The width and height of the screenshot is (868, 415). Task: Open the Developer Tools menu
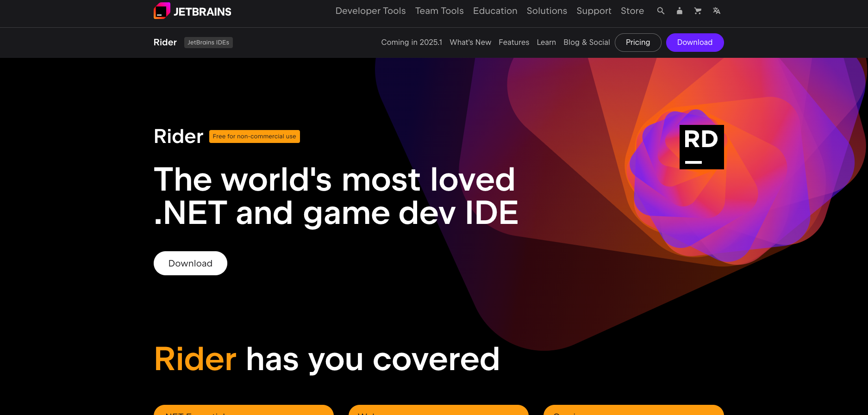370,11
